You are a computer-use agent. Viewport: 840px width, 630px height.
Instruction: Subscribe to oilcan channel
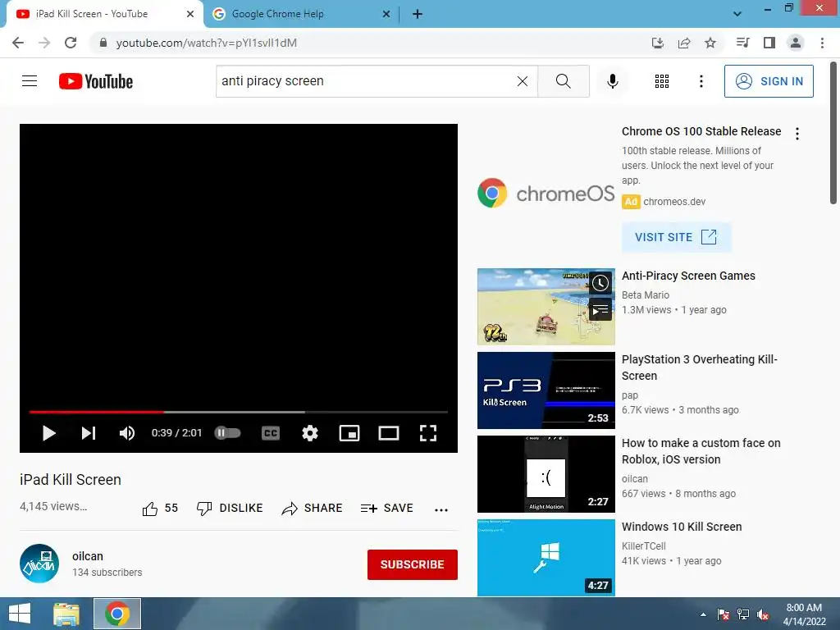[412, 564]
